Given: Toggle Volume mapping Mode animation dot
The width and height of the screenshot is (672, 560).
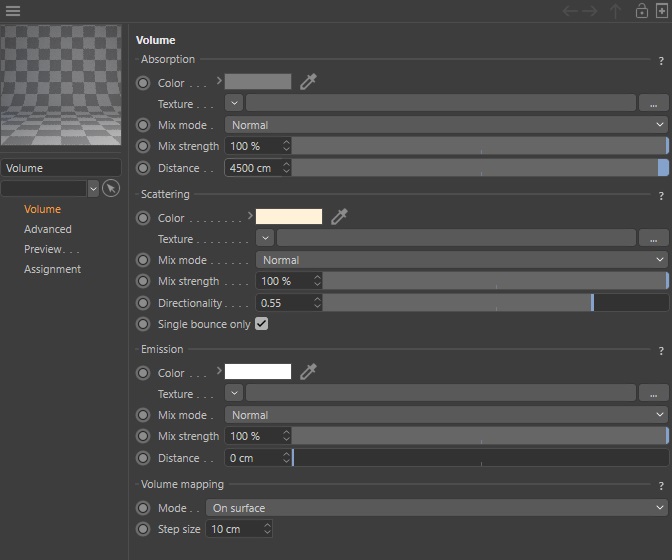Looking at the screenshot, I should pyautogui.click(x=143, y=508).
